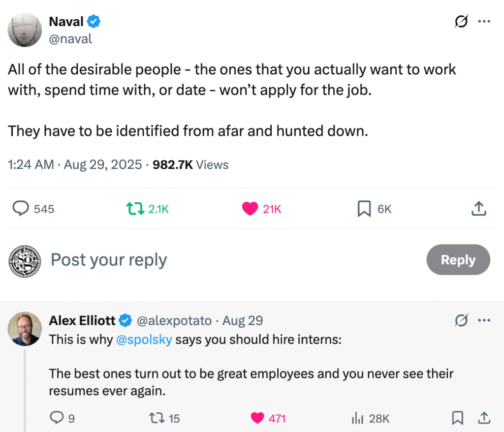This screenshot has width=504, height=432.
Task: Unlike Naval's post with 21K likes
Action: [x=250, y=209]
